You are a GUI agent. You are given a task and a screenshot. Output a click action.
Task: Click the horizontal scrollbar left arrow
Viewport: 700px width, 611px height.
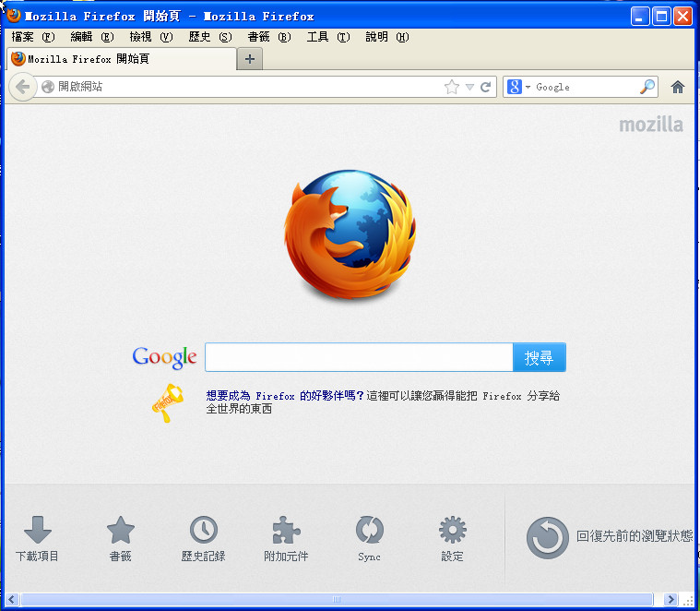click(12, 599)
